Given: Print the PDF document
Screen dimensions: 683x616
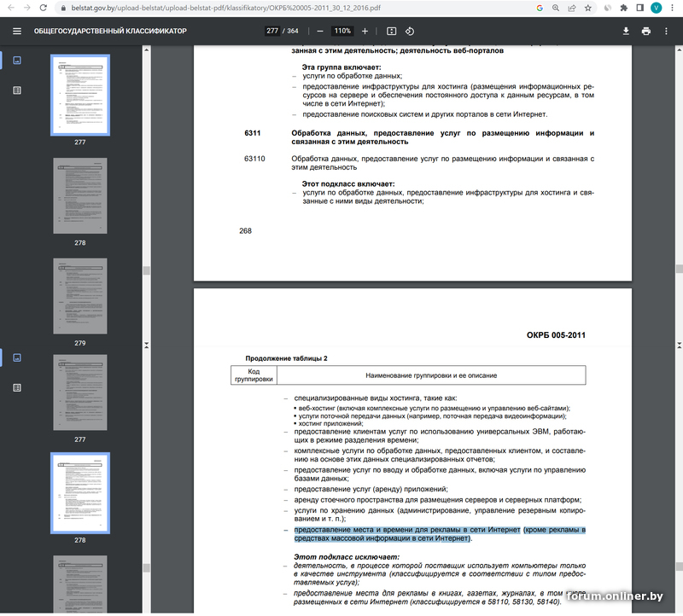Looking at the screenshot, I should pyautogui.click(x=646, y=31).
